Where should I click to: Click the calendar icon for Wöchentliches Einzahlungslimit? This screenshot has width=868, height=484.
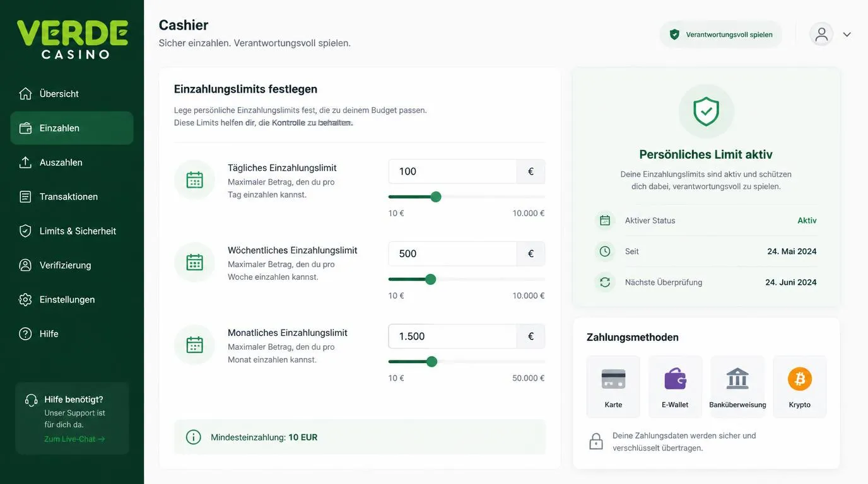click(194, 262)
